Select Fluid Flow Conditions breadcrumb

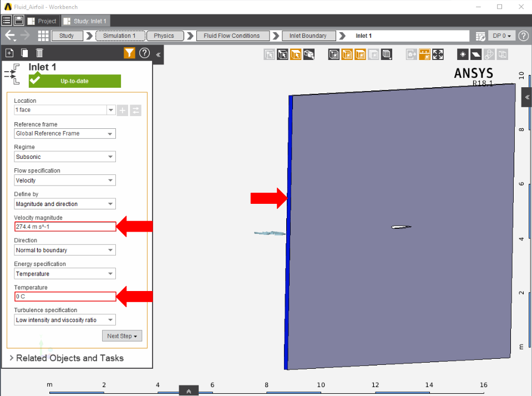233,36
